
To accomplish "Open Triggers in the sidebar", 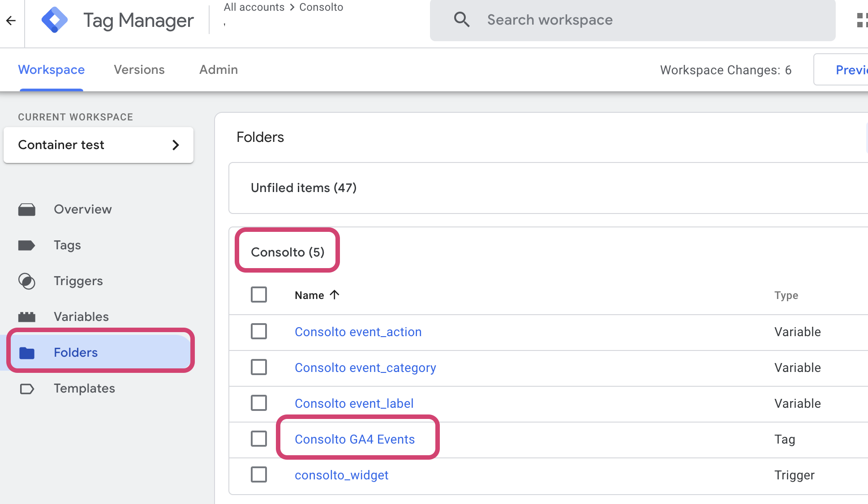I will [78, 281].
